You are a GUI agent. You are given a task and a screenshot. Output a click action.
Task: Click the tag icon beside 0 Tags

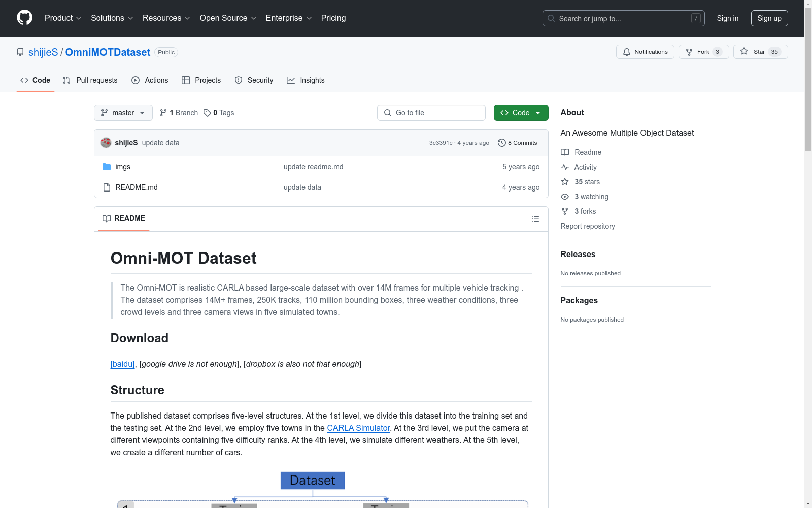207,113
